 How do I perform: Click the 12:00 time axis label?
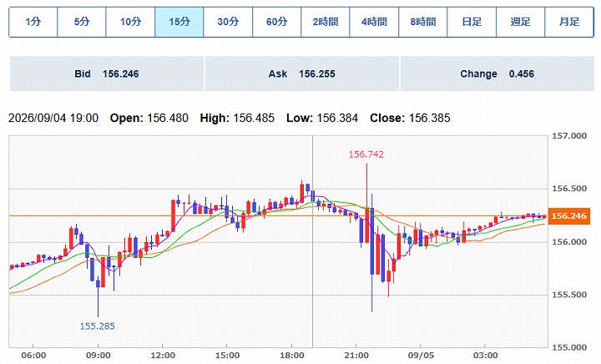[163, 356]
